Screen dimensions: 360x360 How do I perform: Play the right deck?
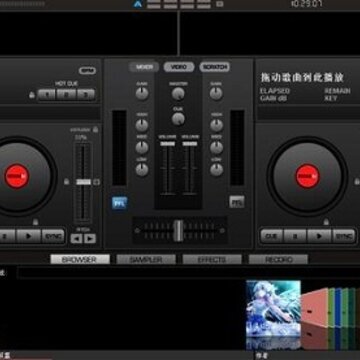click(x=319, y=236)
